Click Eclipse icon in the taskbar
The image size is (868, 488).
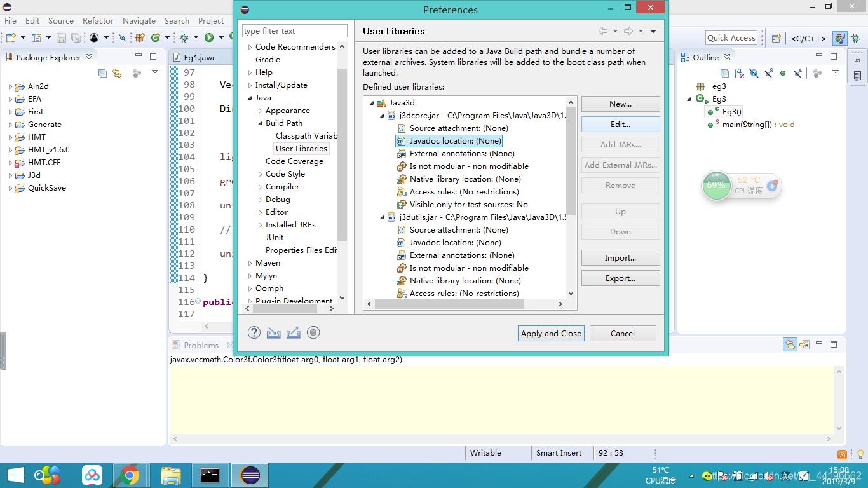point(251,475)
